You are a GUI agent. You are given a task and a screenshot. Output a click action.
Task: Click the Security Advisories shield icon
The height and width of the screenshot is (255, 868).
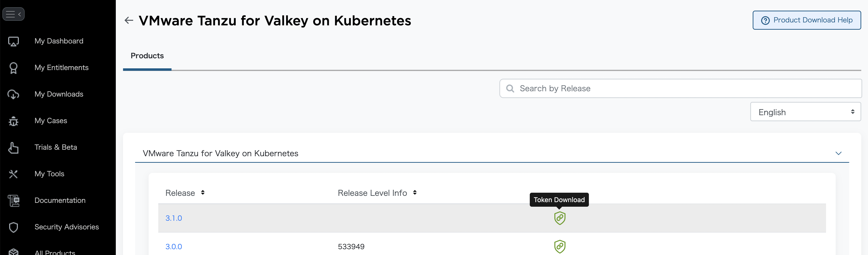coord(14,227)
